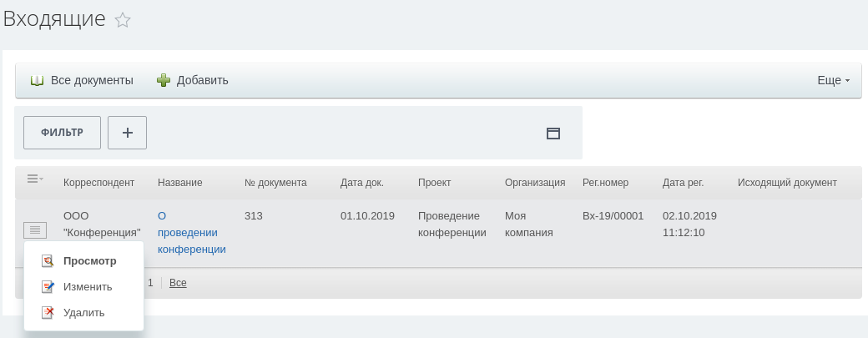
Task: Open the row actions hamburger button
Action: click(x=35, y=230)
